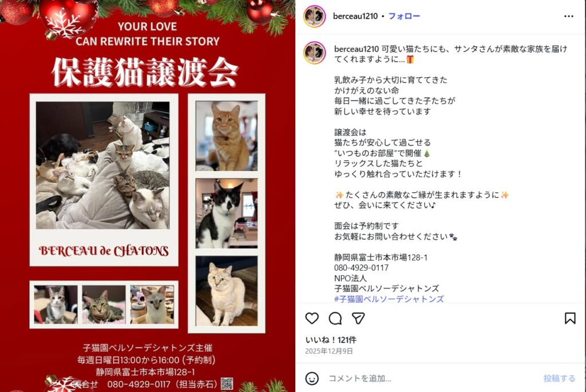Open the emoji picker smiley icon
Screen dimensions: 586x392
(x=312, y=378)
